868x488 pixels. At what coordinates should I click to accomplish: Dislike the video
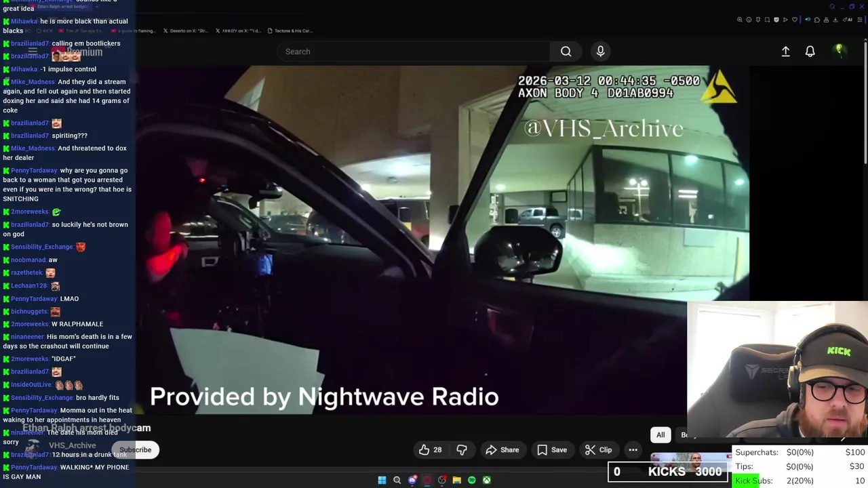click(462, 450)
